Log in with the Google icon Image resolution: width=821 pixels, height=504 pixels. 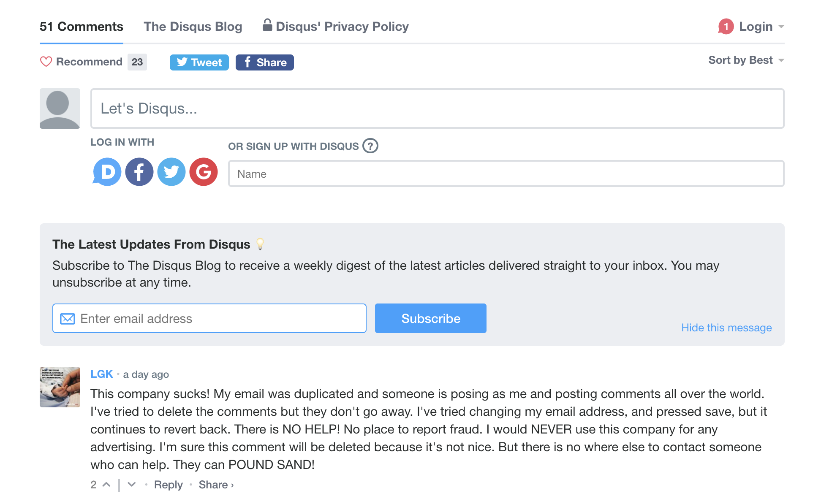pyautogui.click(x=204, y=172)
